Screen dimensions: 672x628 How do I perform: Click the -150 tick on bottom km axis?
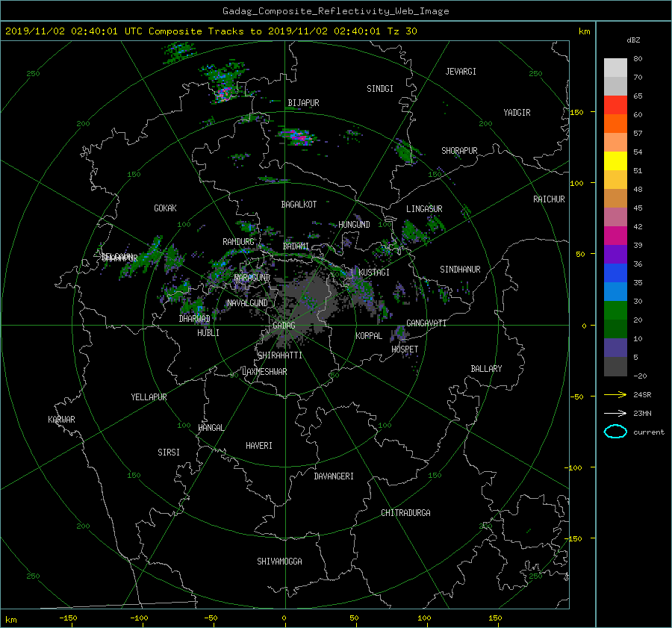pyautogui.click(x=68, y=618)
